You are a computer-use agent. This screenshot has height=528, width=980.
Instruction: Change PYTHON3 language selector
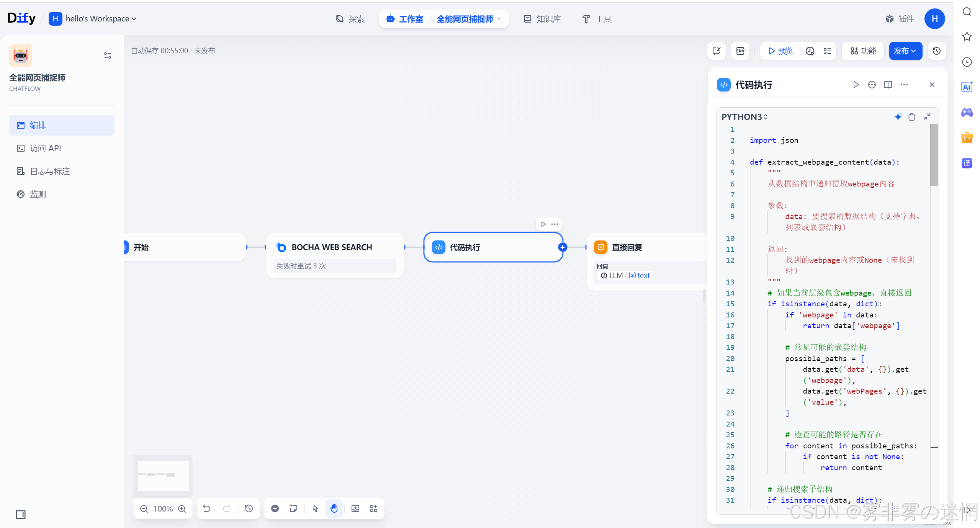point(744,117)
